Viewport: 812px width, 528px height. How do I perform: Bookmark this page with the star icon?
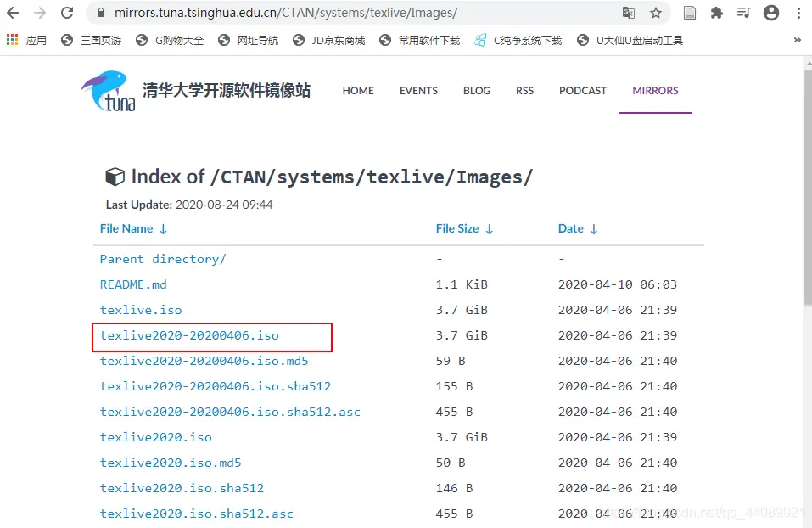point(656,13)
